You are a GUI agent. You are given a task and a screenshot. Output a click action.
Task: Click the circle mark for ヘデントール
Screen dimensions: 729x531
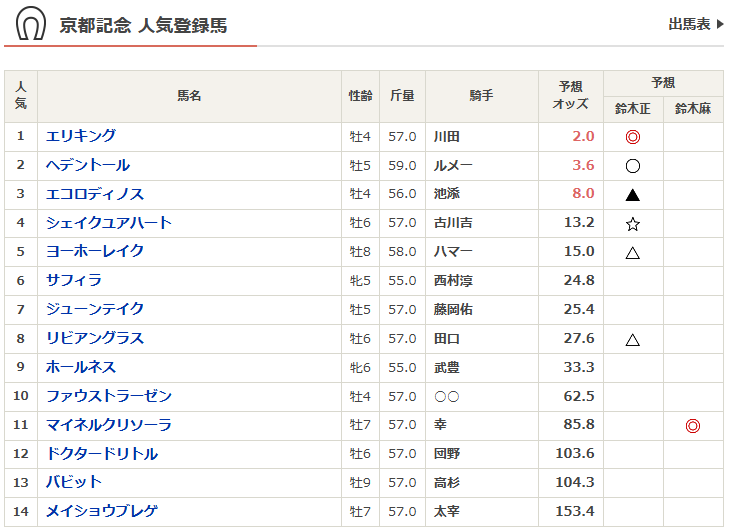(632, 166)
